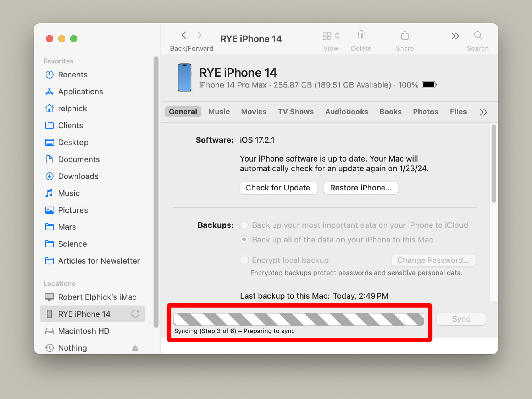Image resolution: width=532 pixels, height=399 pixels.
Task: Select back up to this Mac option
Action: click(x=244, y=240)
